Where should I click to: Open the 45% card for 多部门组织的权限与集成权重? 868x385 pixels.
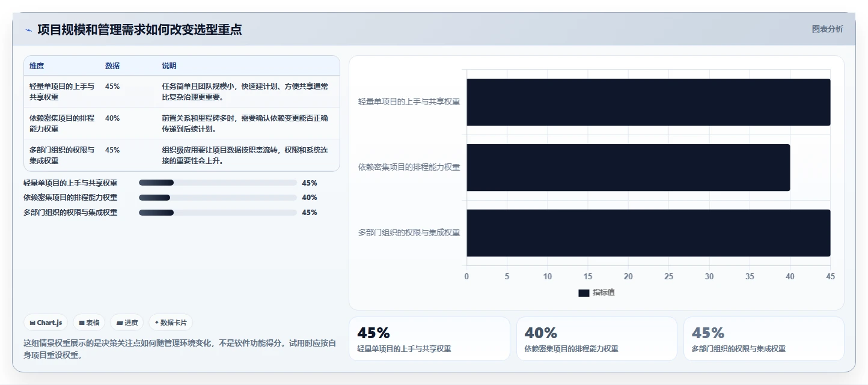pos(764,339)
